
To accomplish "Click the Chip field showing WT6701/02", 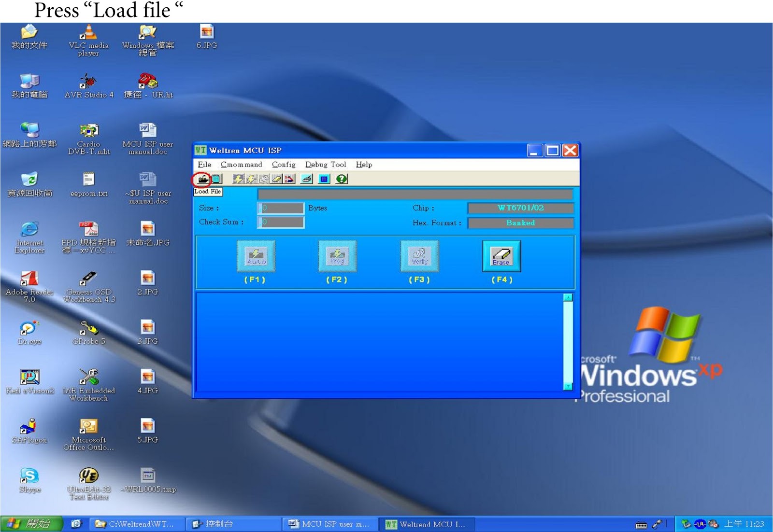I will tap(521, 208).
